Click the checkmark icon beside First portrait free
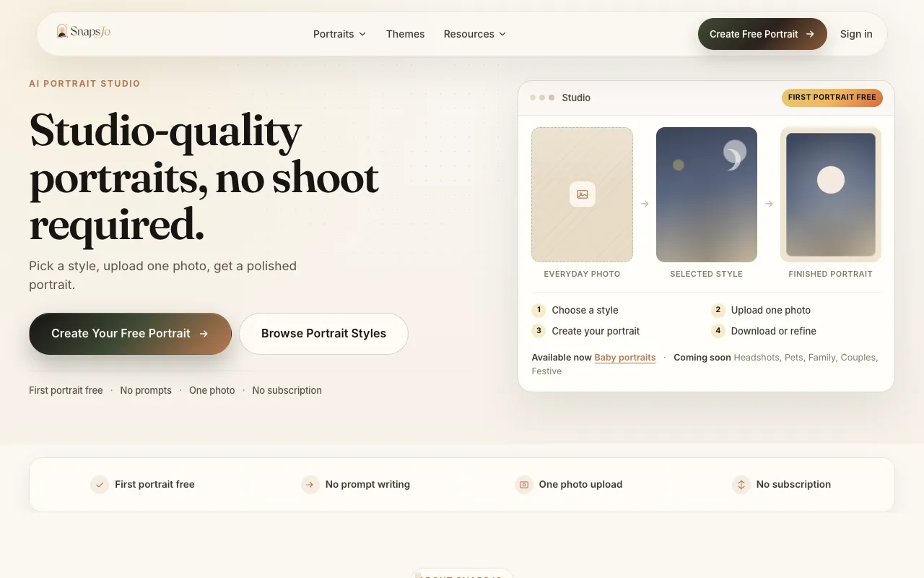 pyautogui.click(x=100, y=485)
